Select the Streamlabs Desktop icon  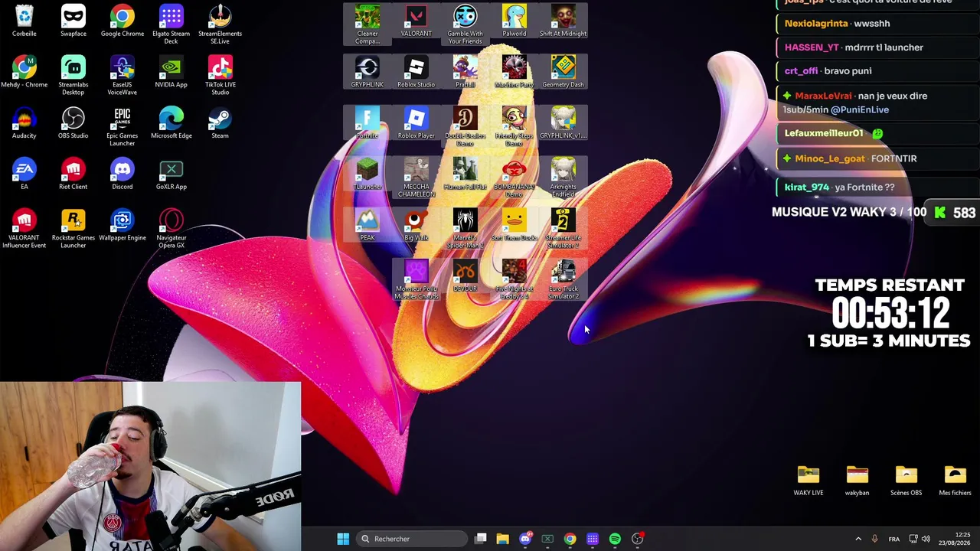(73, 77)
